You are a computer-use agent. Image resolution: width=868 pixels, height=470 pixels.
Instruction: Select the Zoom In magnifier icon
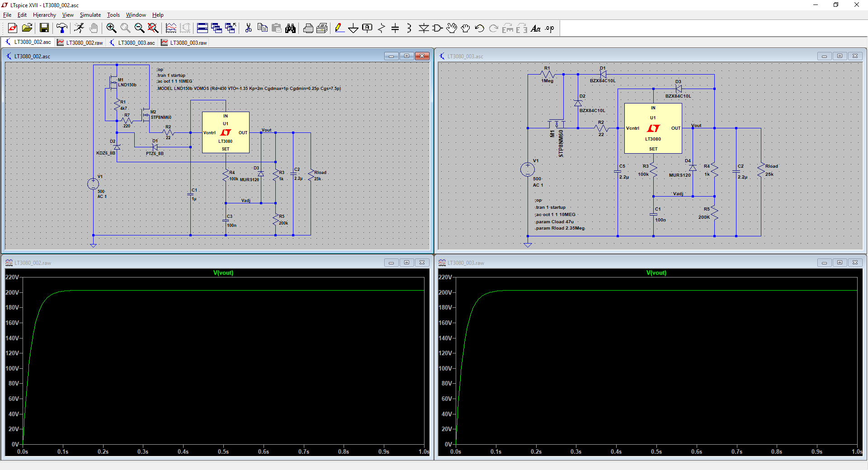click(x=111, y=28)
